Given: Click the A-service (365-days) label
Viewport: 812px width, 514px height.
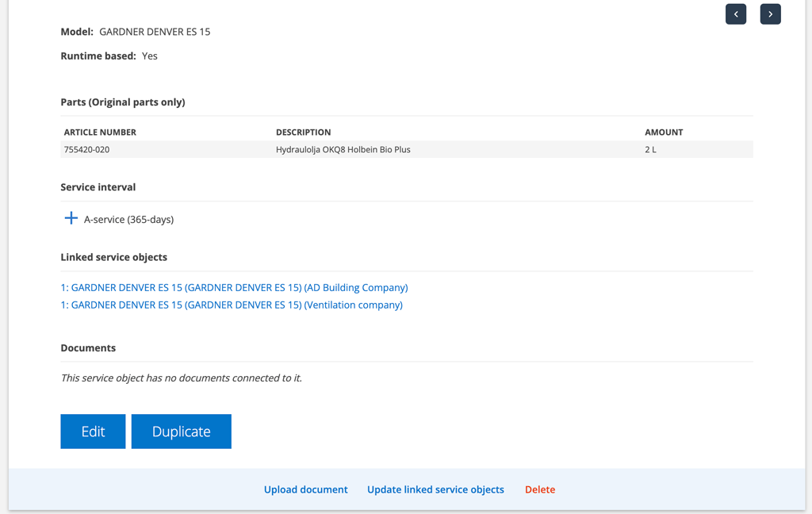Looking at the screenshot, I should (129, 220).
